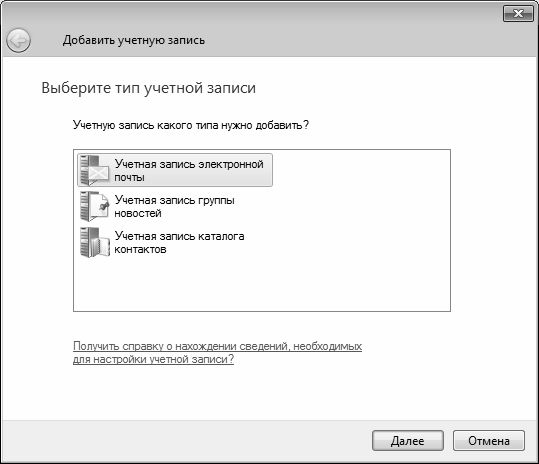Proceed with the Далее button
The image size is (539, 464).
[408, 441]
